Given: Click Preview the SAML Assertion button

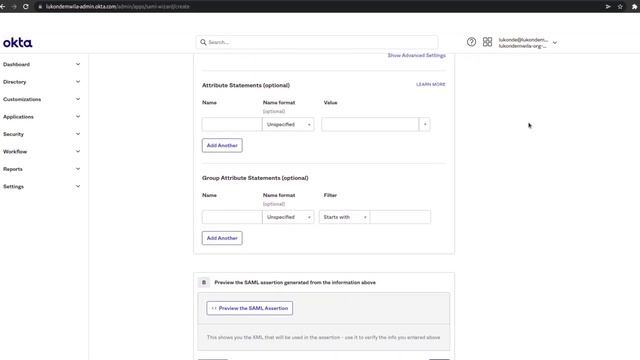Looking at the screenshot, I should click(x=250, y=308).
